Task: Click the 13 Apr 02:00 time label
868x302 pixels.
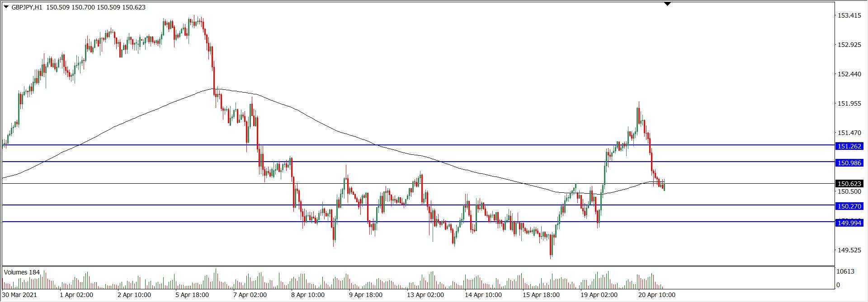Action: pos(425,295)
